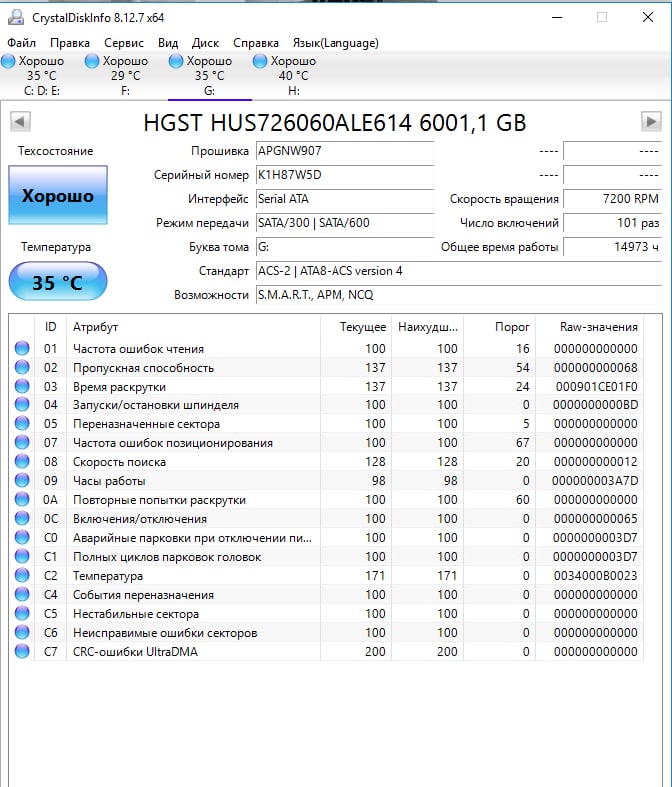Click status icon for Скорость поиска
This screenshot has height=787, width=672.
tap(22, 461)
